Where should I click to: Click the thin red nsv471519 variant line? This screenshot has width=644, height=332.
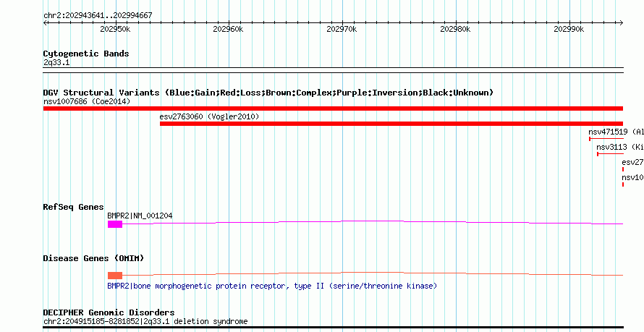606,139
